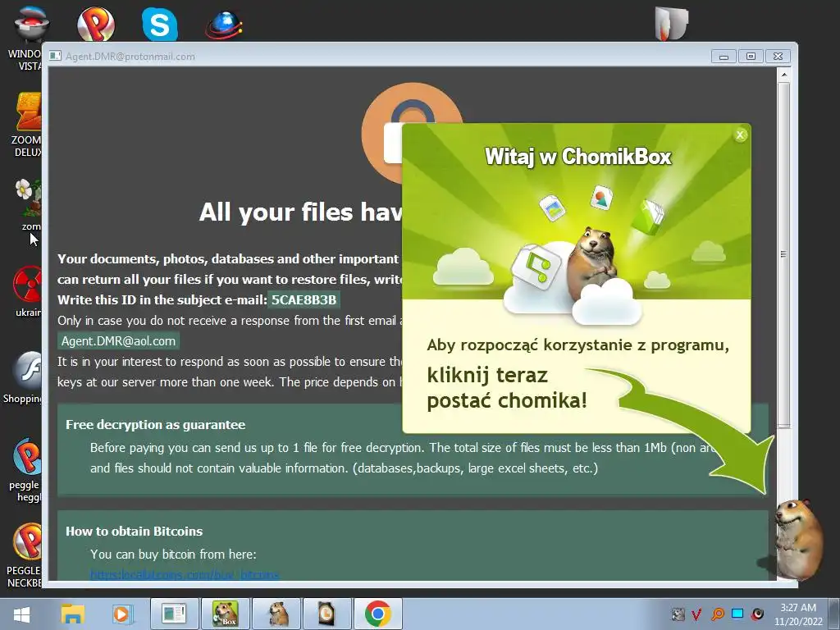Screen dimensions: 840x630
Task: Open the ChomikBox taskbar button
Action: 225,614
